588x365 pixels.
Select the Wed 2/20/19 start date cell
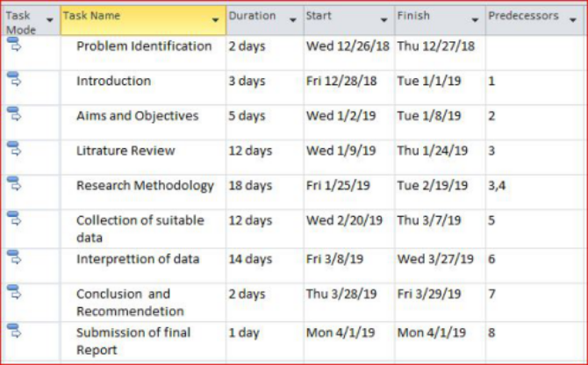click(x=348, y=229)
